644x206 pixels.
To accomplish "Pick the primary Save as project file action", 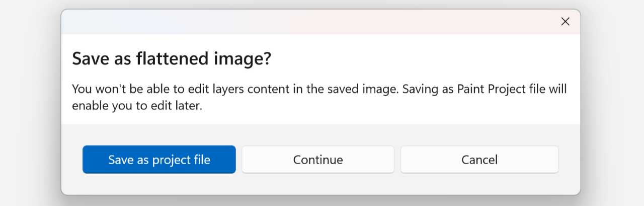I will point(159,160).
